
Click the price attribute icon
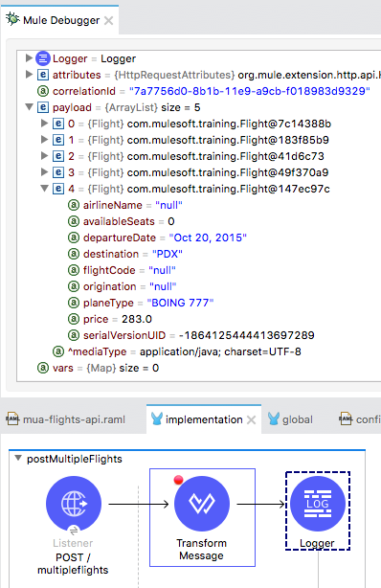click(x=74, y=319)
